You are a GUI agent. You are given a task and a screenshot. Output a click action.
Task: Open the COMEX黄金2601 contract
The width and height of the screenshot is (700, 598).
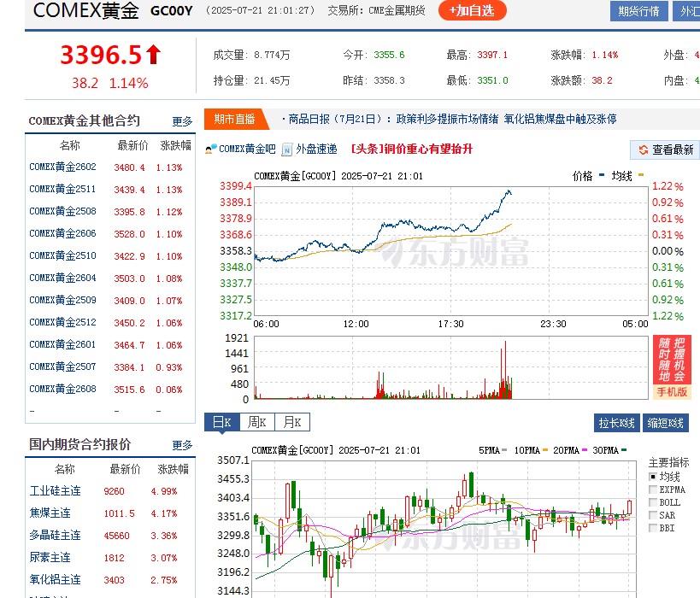click(62, 344)
